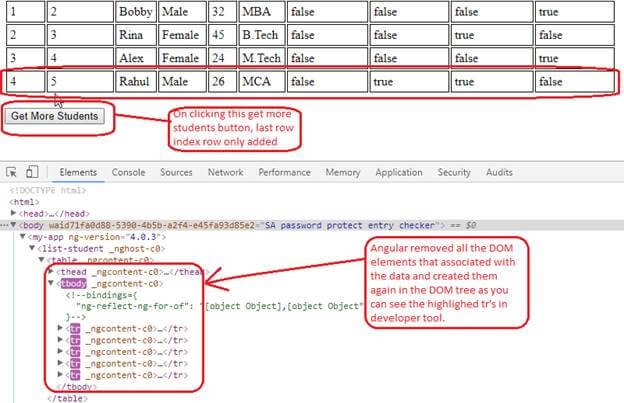The height and width of the screenshot is (403, 624).
Task: Open the Elements tab
Action: click(78, 172)
